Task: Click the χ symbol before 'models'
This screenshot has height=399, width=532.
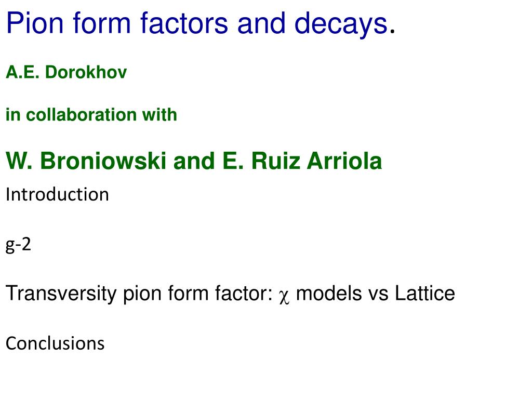Action: [284, 296]
